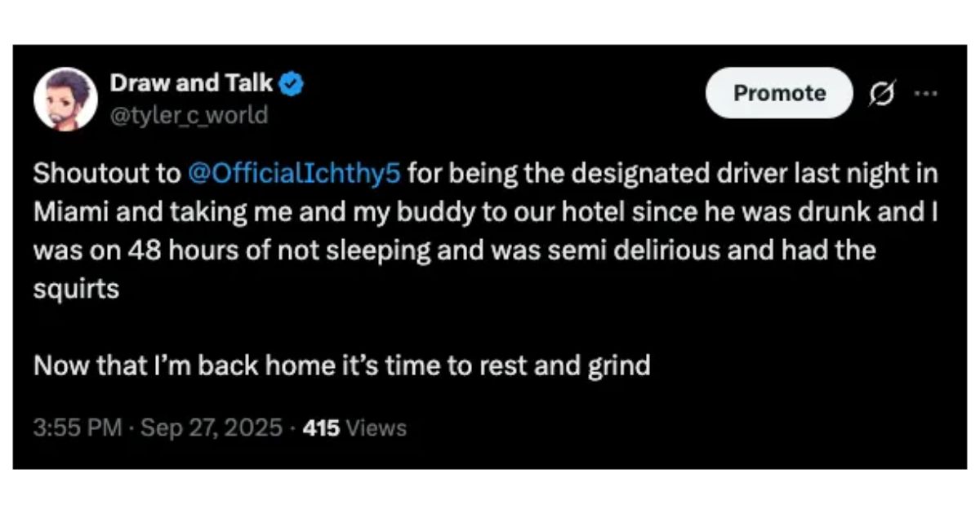Viewport: 980px width, 514px height.
Task: Click the word Views after 415
Action: point(376,427)
